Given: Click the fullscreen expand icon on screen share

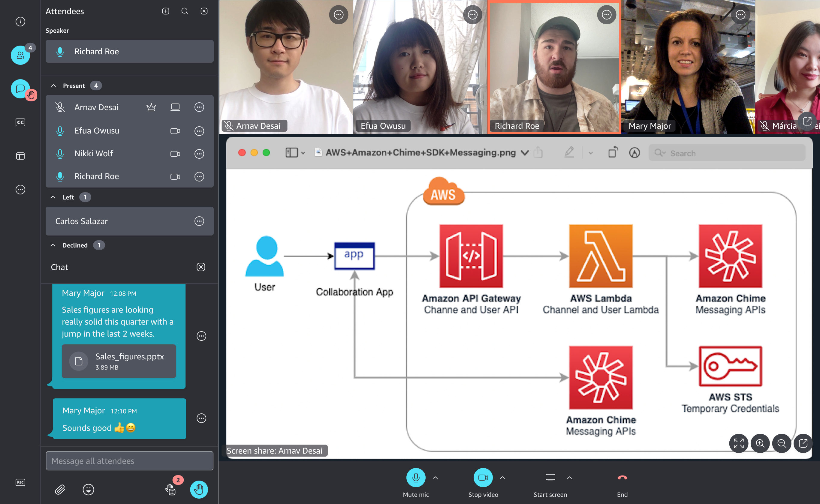Looking at the screenshot, I should (739, 443).
